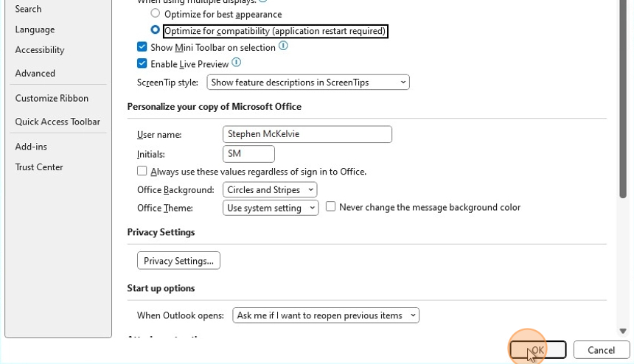Click info icon beside Show Mini Toolbar

[283, 46]
